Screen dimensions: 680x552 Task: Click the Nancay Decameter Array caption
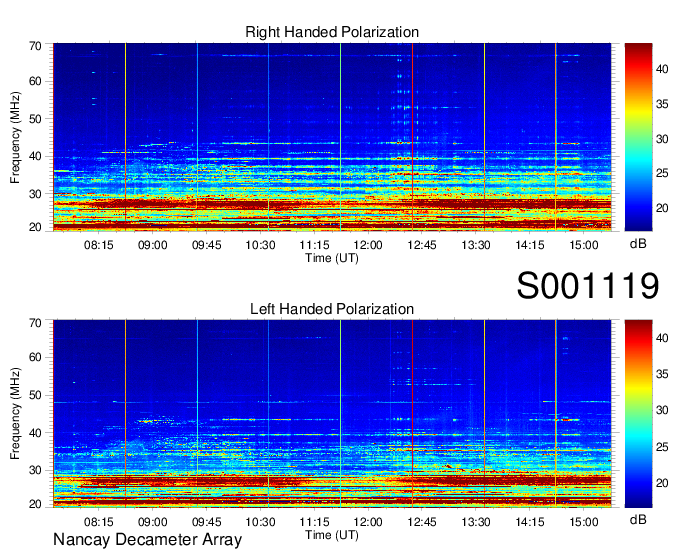point(147,540)
